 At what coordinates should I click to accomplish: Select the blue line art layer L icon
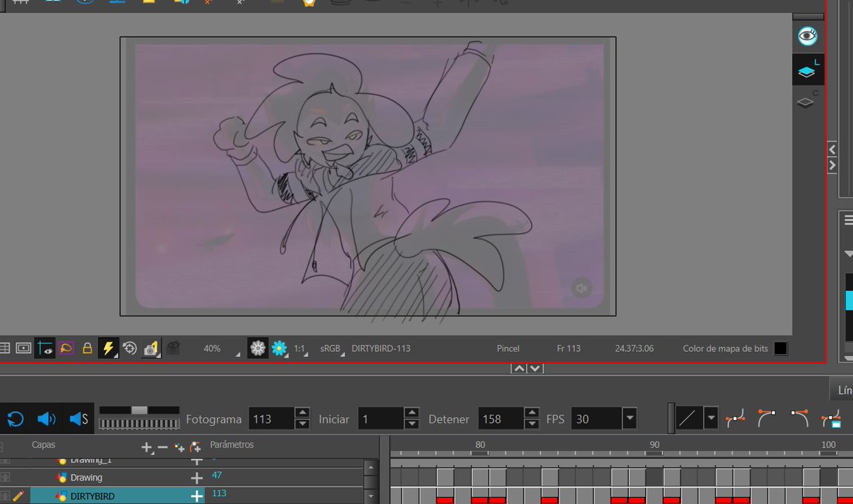(808, 70)
